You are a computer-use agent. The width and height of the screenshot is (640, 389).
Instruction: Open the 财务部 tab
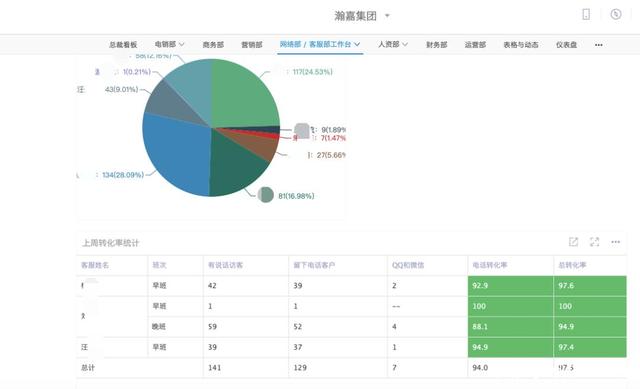[x=436, y=44]
